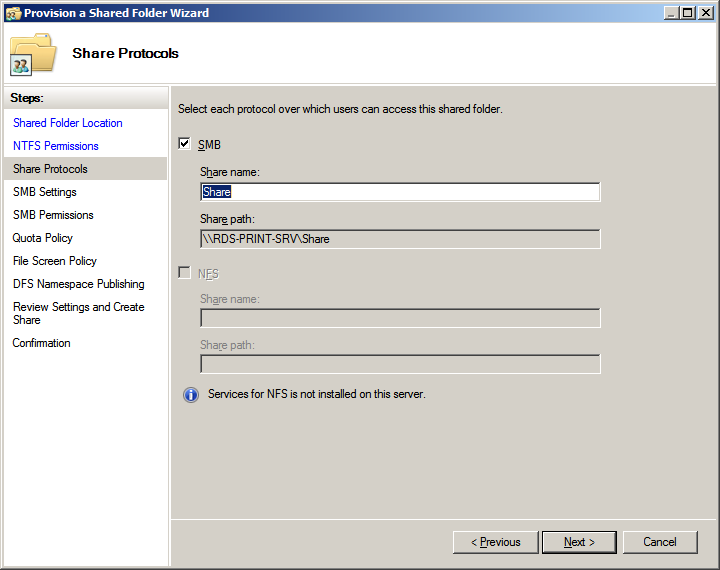
Task: Select Confirmation step
Action: (x=41, y=343)
